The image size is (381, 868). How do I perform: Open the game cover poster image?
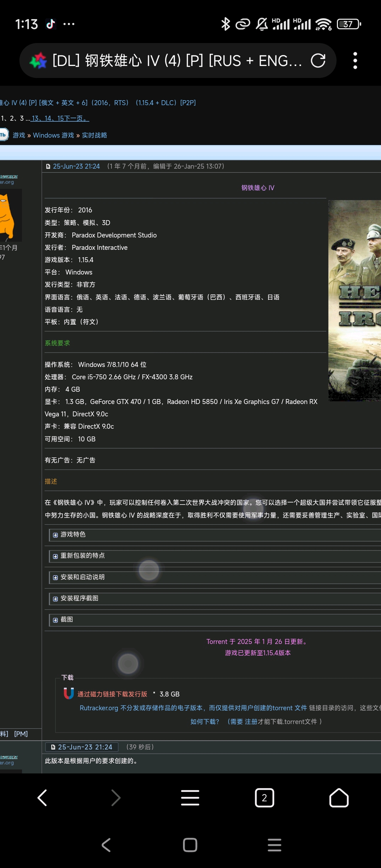pyautogui.click(x=355, y=301)
